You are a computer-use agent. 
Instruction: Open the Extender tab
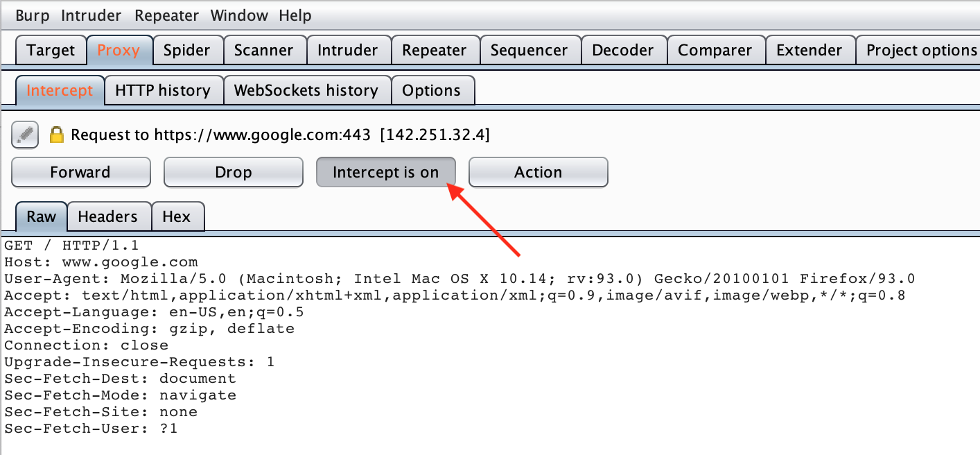[x=810, y=49]
